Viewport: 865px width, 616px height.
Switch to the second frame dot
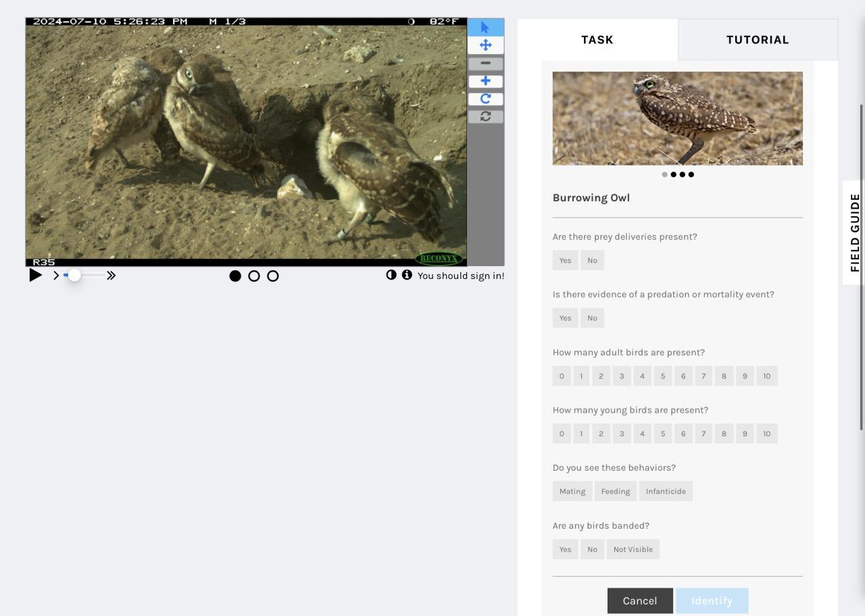254,276
